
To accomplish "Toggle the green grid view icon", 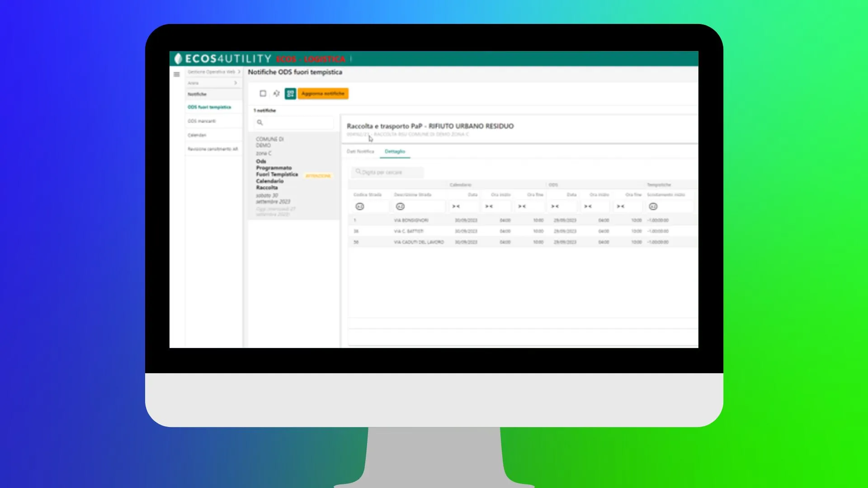I will (290, 94).
